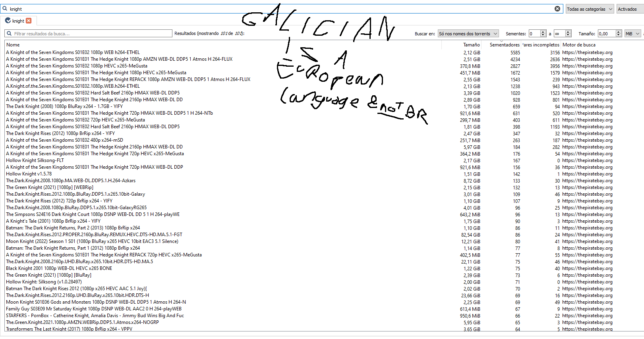Focus the main search field containing 'knight'

[x=281, y=9]
